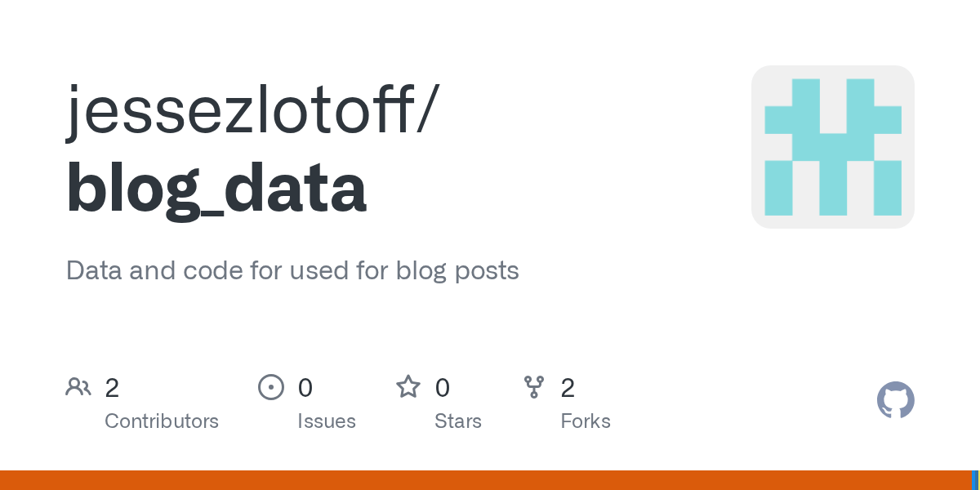Viewport: 980px width, 490px height.
Task: Click the stars count number 0
Action: [443, 387]
